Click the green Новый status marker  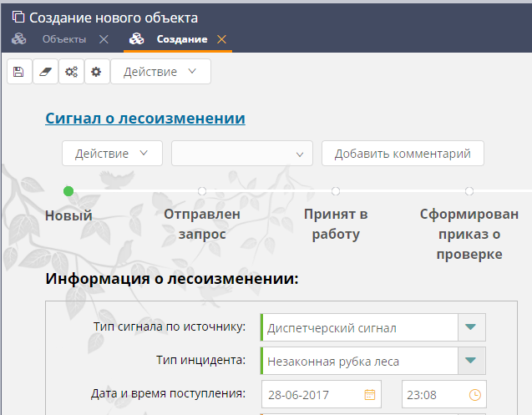68,191
